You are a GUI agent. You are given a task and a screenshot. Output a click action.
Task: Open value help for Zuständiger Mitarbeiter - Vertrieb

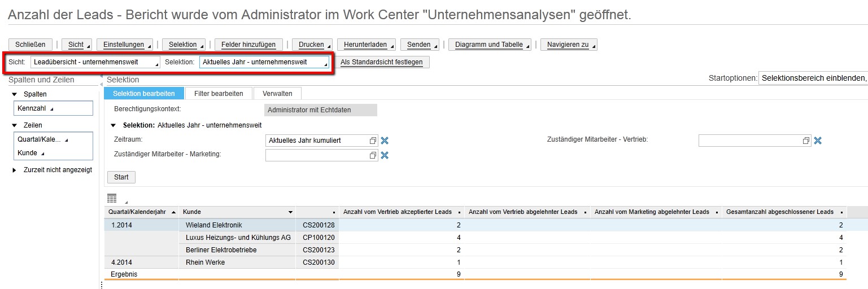806,141
